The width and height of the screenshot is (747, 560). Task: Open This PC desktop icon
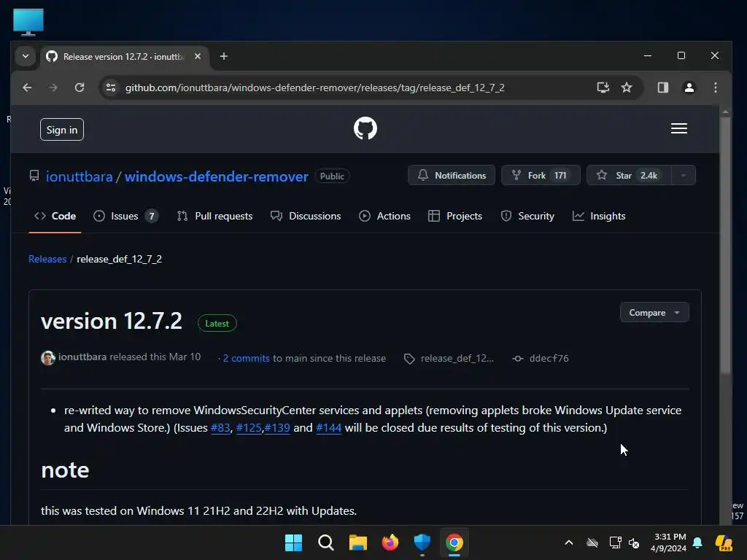(28, 22)
